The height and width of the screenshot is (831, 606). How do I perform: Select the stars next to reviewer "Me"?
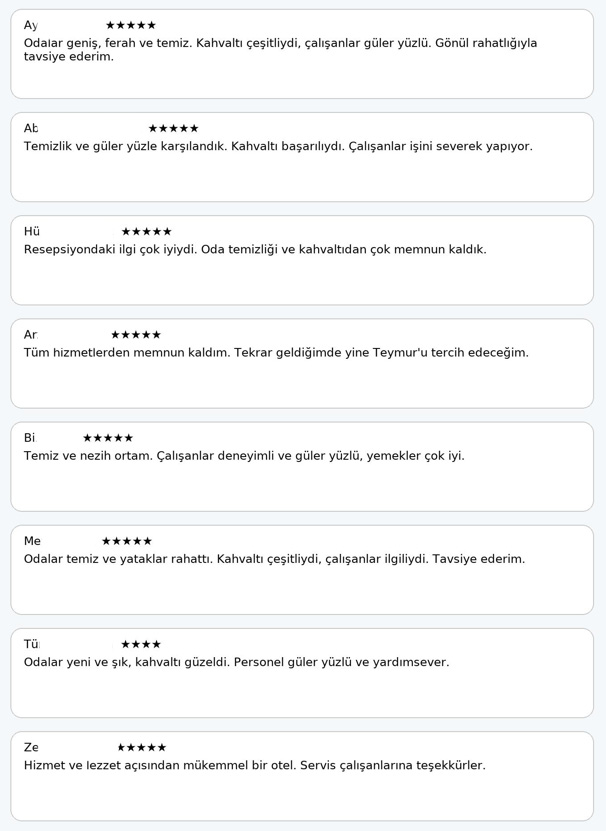127,541
